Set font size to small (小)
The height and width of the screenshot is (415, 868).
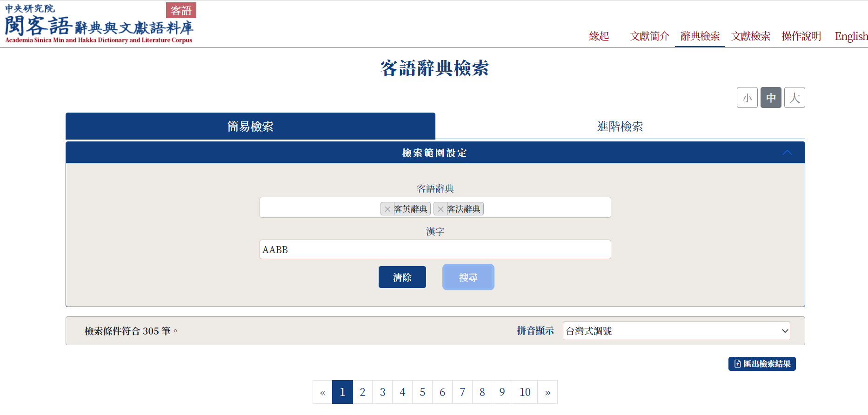click(747, 98)
